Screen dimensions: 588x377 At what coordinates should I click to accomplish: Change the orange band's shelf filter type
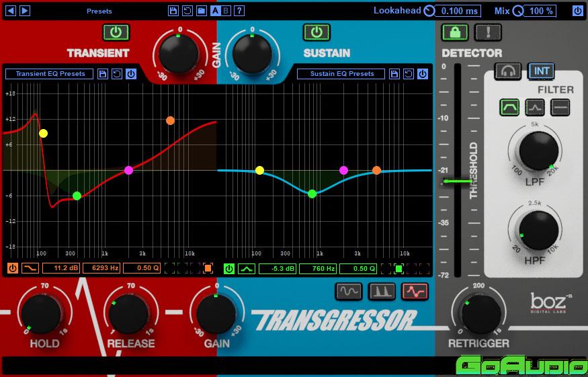[x=30, y=268]
